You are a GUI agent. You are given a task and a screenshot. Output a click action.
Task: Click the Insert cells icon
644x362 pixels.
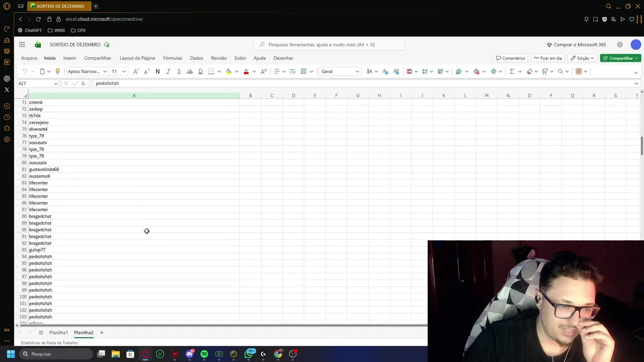(x=458, y=71)
